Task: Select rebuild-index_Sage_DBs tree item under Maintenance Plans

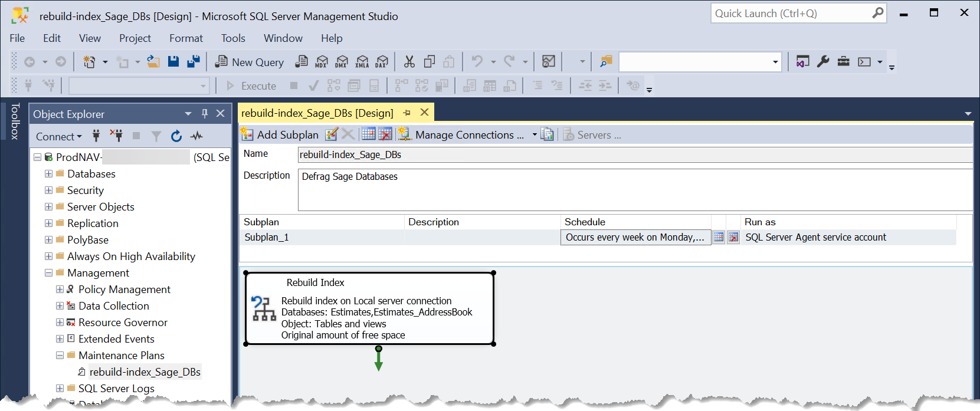Action: (145, 371)
